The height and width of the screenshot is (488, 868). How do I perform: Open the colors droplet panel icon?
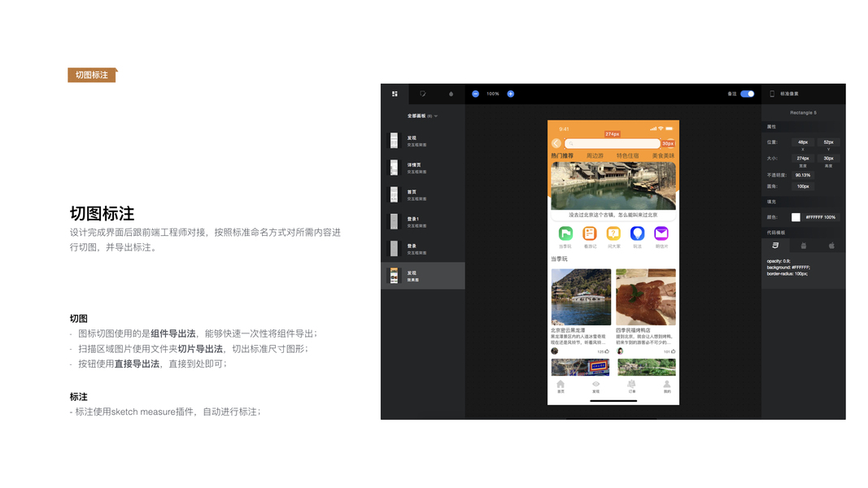click(451, 94)
